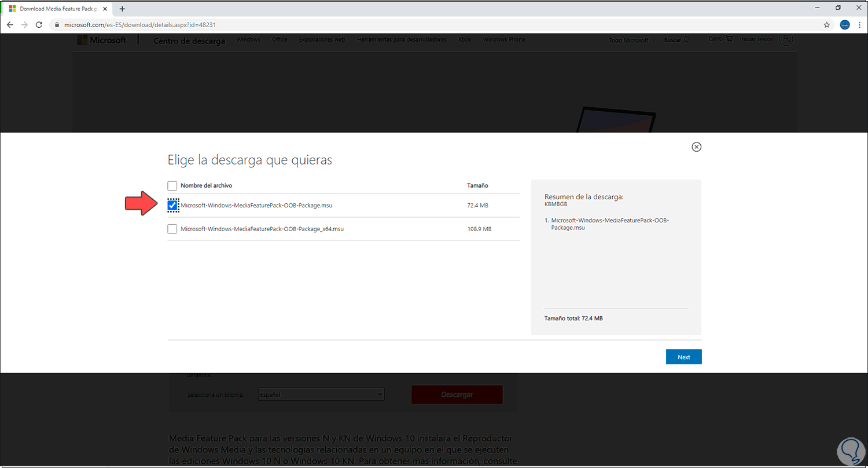
Task: View site security lock information
Action: pyautogui.click(x=56, y=25)
